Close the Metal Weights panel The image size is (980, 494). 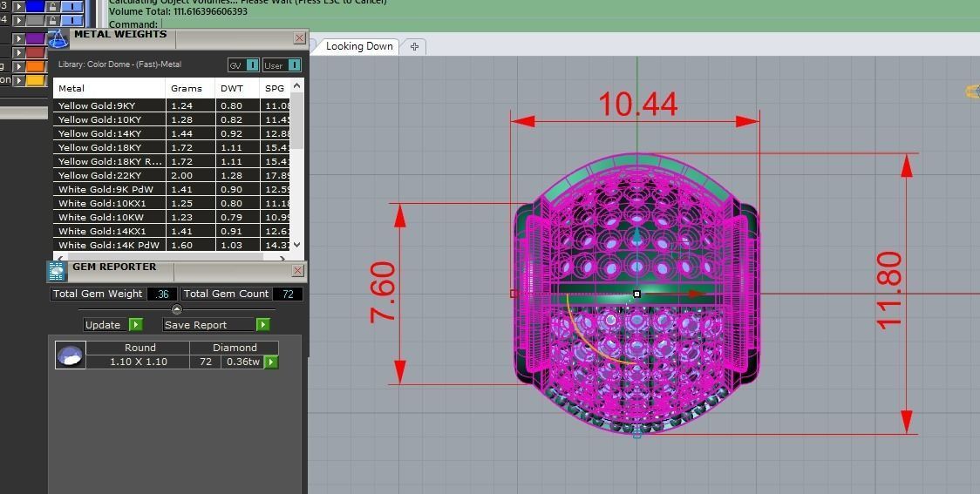click(x=299, y=38)
